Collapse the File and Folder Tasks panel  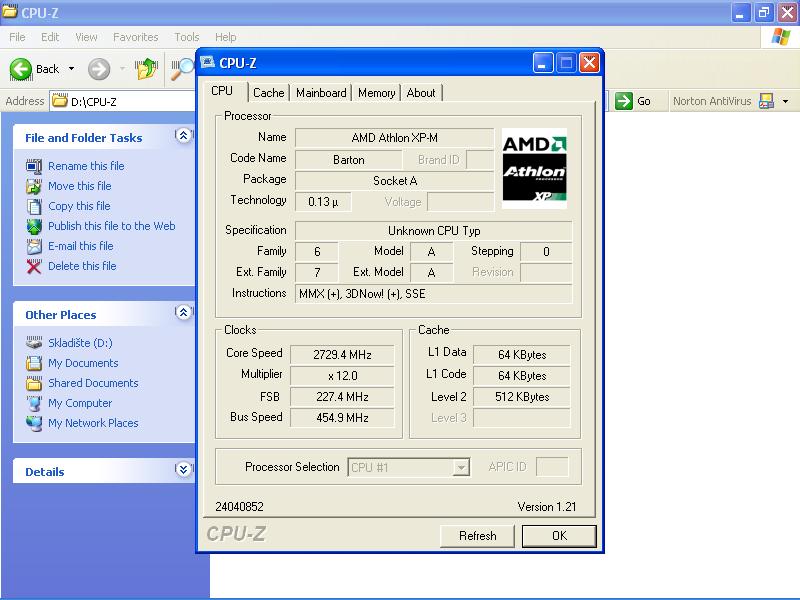[x=183, y=136]
